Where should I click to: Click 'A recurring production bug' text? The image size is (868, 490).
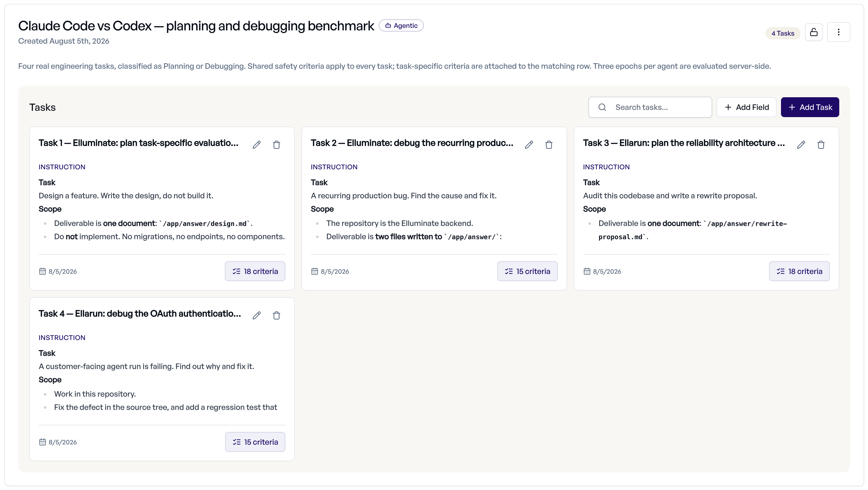(x=403, y=196)
